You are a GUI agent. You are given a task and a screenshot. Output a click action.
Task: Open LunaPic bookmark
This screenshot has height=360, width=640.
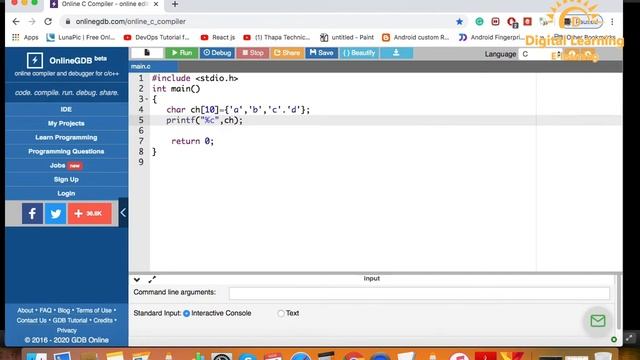coord(81,37)
